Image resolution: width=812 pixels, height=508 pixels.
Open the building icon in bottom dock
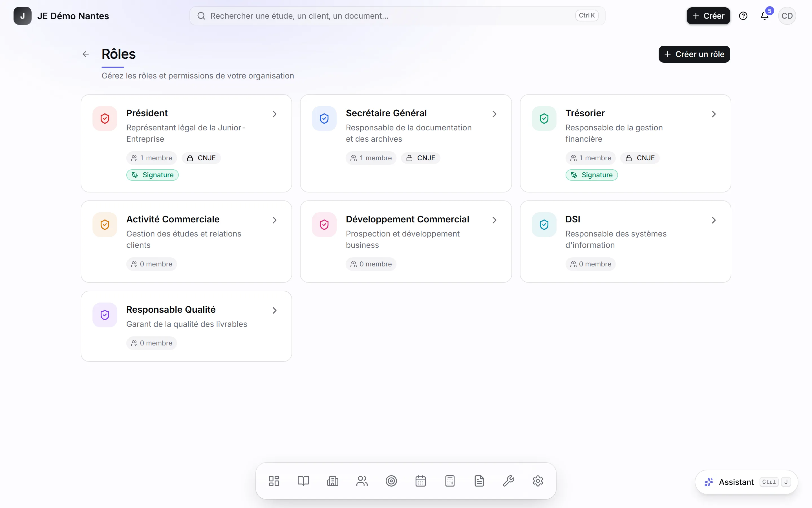[332, 481]
